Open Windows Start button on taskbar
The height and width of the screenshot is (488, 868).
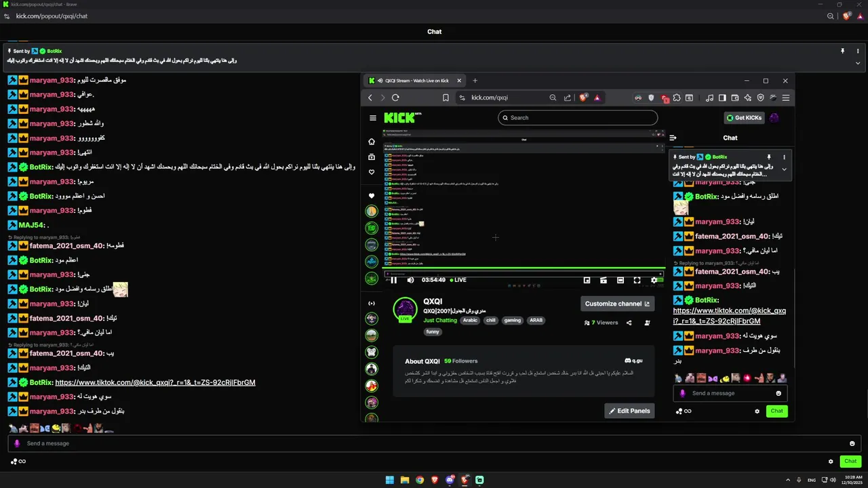pos(390,480)
